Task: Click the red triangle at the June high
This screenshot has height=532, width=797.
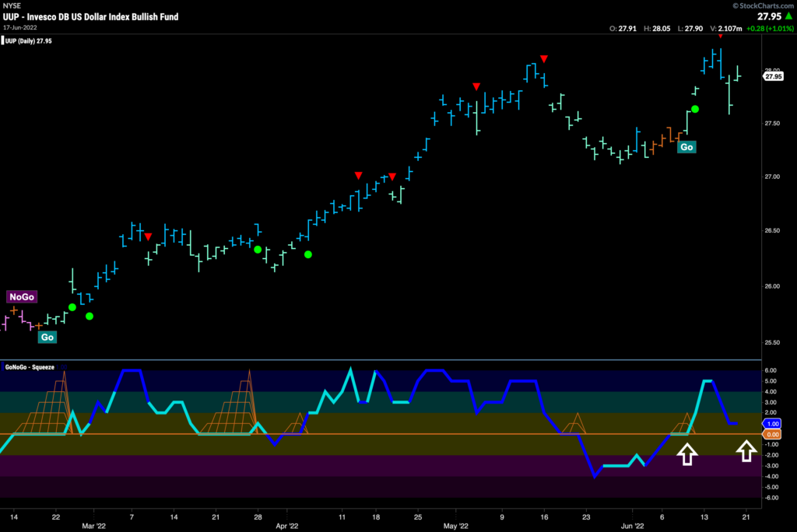Action: click(721, 35)
